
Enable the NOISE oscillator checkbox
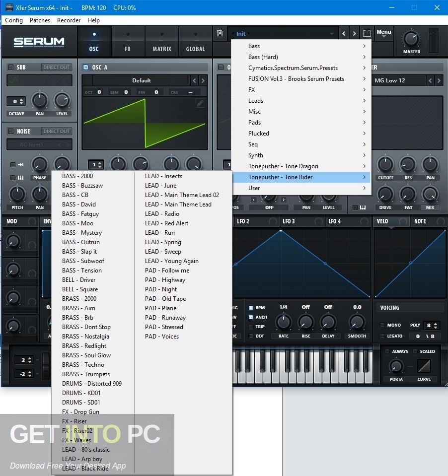10,131
